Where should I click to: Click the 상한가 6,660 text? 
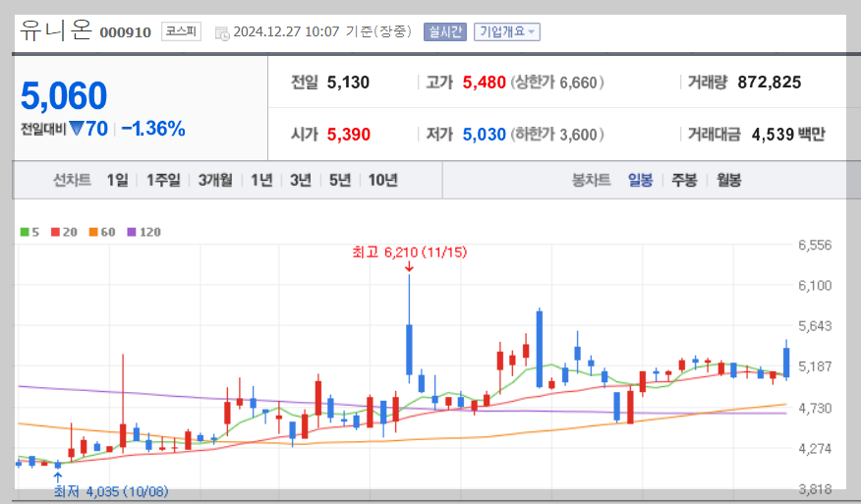557,83
